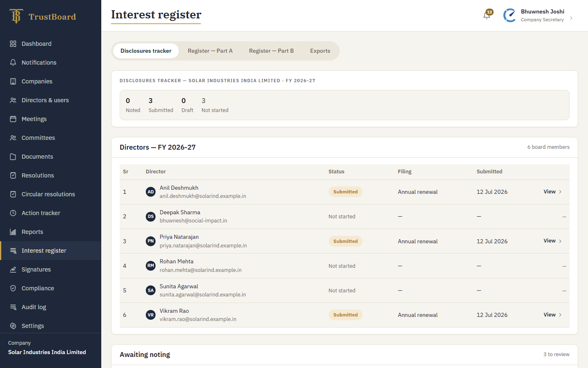Viewport: 588px width, 368px height.
Task: Click the Meetings calendar icon
Action: 13,119
